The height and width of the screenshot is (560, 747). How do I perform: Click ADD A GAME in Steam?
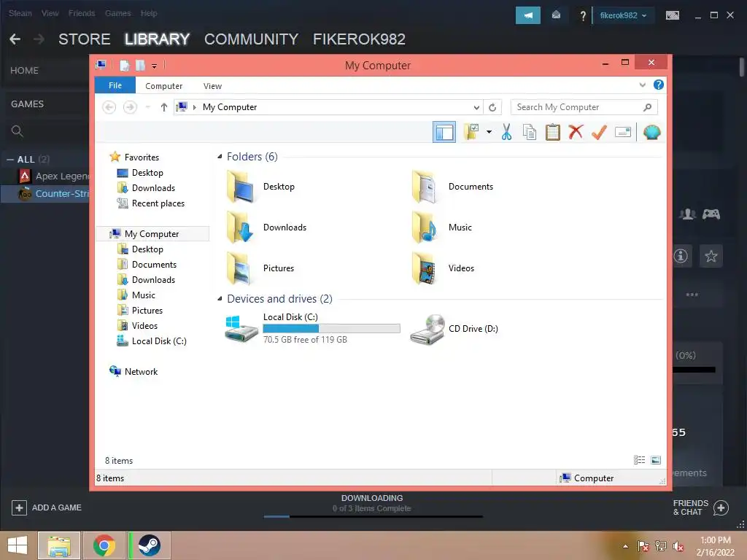point(47,507)
